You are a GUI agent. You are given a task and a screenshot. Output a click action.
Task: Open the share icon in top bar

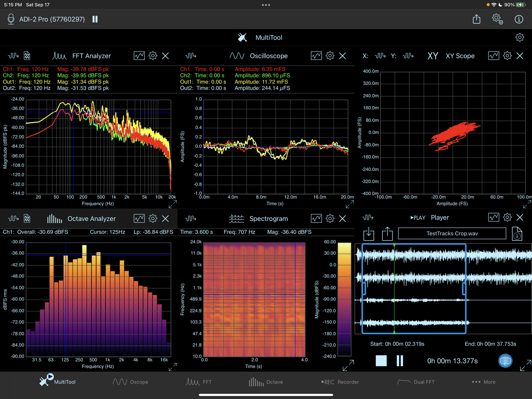(x=476, y=19)
